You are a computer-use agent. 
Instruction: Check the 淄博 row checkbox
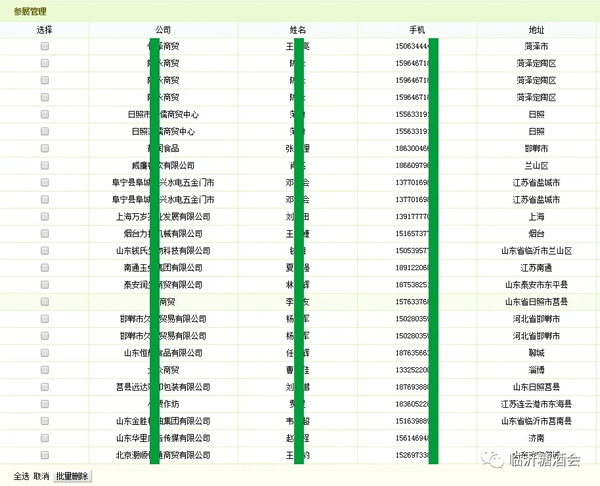coord(45,370)
